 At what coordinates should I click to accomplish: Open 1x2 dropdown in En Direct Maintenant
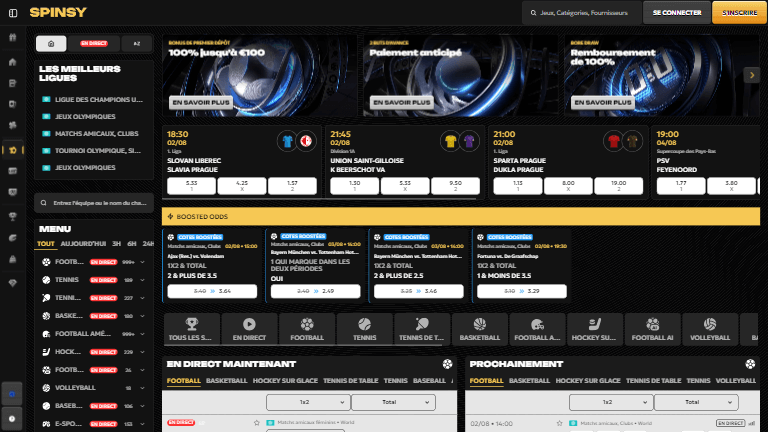coord(308,402)
